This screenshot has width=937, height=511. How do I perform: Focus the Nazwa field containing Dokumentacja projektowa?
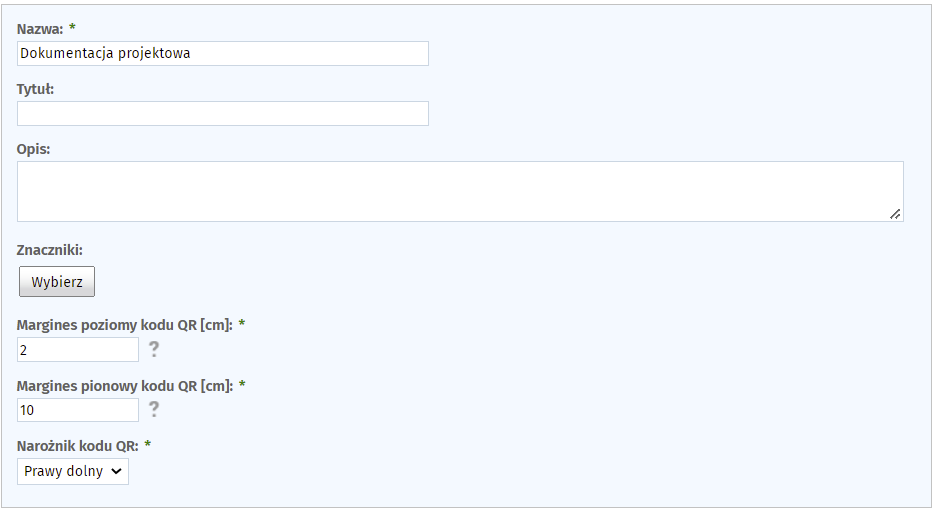(222, 54)
